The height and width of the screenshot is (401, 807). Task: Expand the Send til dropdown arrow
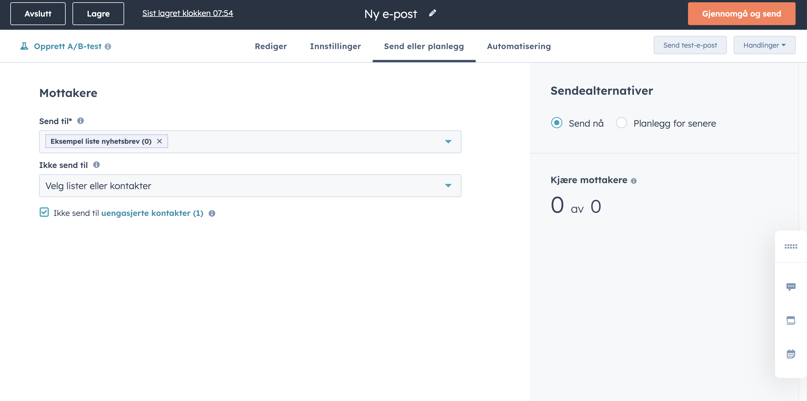click(448, 142)
